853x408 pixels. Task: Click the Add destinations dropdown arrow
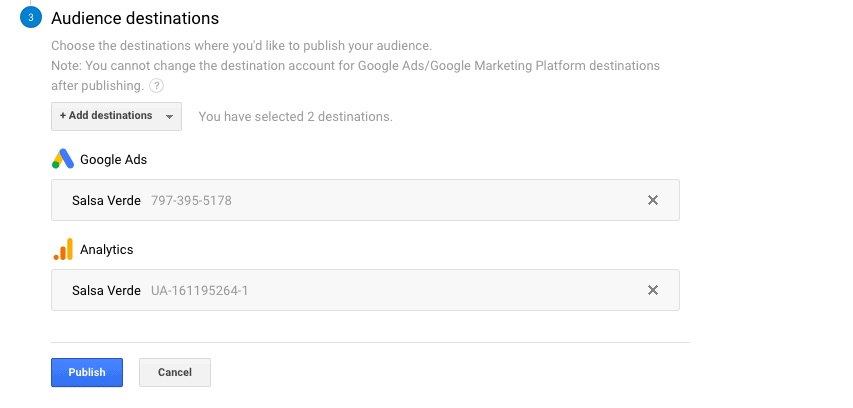pos(170,117)
